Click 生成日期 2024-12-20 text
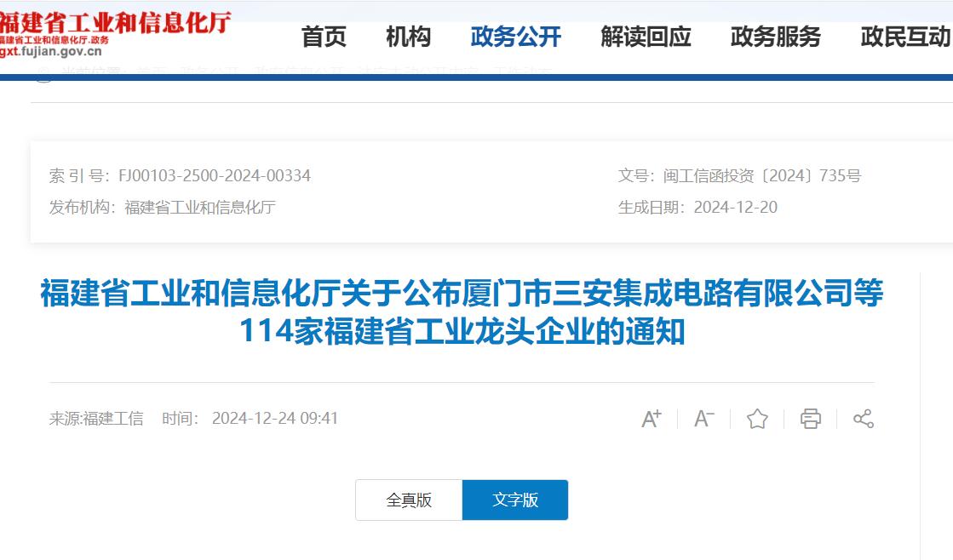Screen dimensions: 953x560 (698, 207)
